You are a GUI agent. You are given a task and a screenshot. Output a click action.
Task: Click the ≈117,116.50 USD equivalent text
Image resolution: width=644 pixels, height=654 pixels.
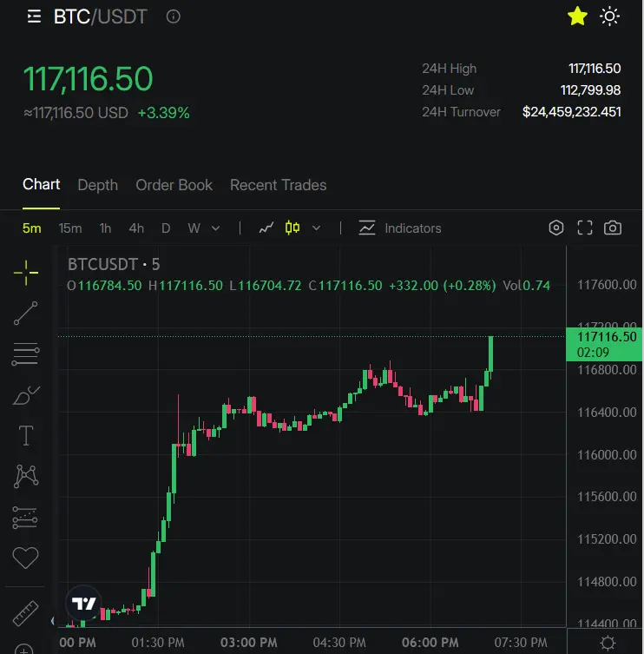click(76, 113)
